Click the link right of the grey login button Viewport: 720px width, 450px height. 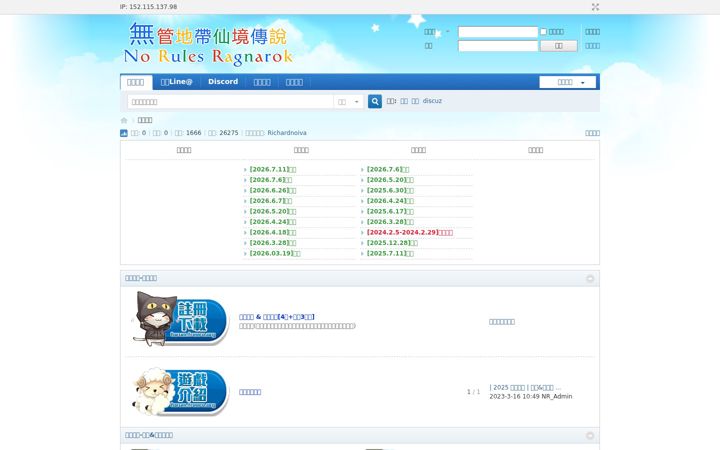592,46
